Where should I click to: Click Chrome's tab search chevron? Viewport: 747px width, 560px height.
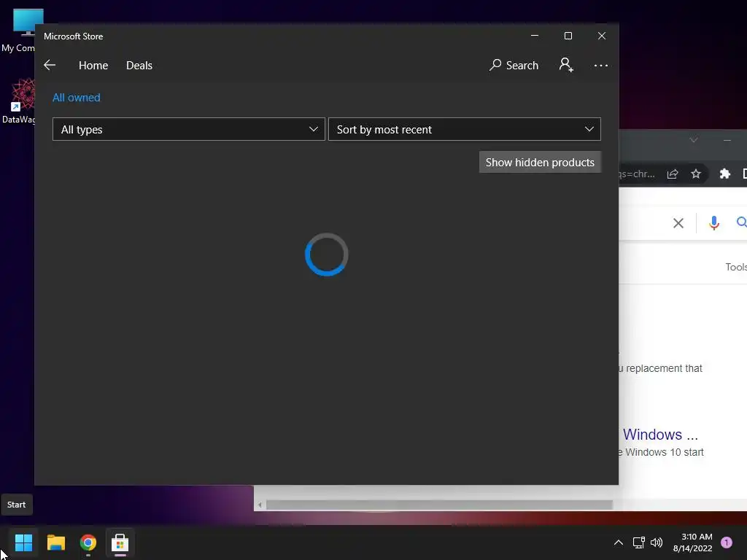694,139
